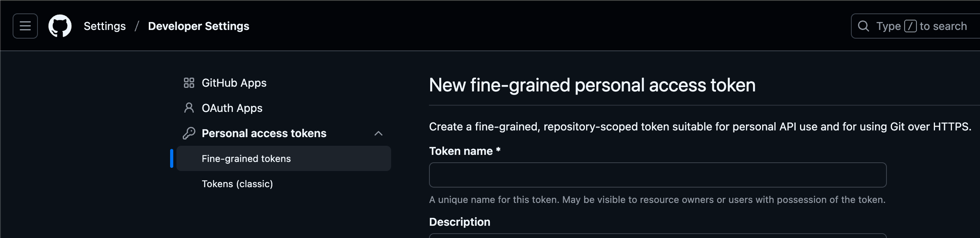
Task: Toggle the Personal access tokens section label
Action: pyautogui.click(x=264, y=133)
